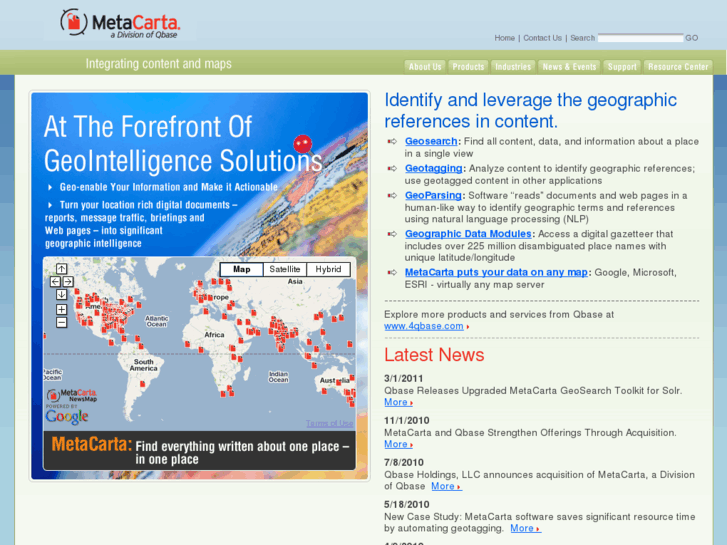Click the 'Atlantic Ocean' map label
Screen dimensions: 727x545
pos(157,321)
